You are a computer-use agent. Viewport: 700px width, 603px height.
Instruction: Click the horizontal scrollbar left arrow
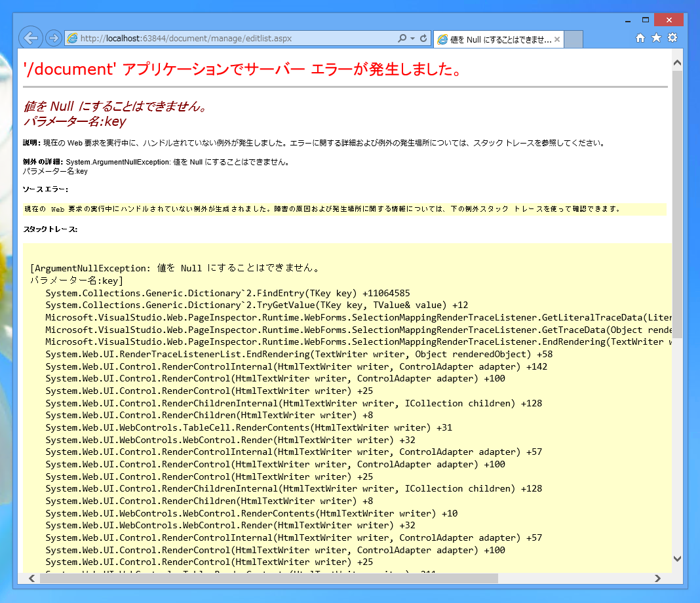point(31,579)
